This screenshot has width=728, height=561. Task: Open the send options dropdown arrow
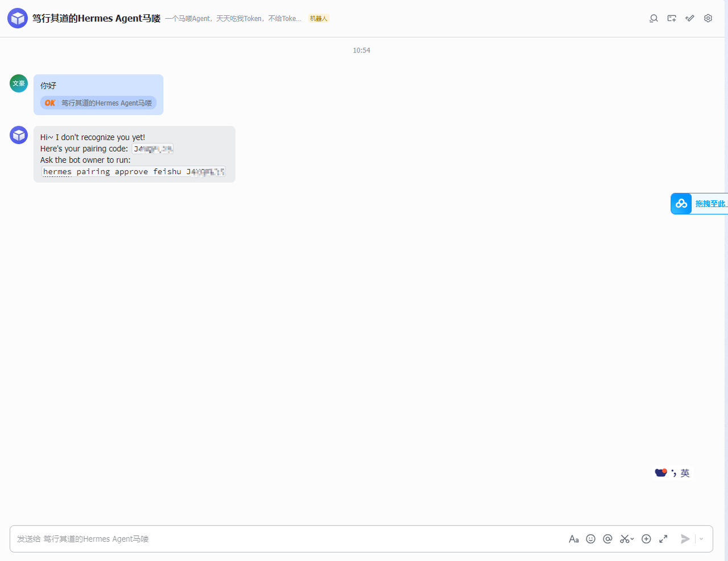point(701,539)
